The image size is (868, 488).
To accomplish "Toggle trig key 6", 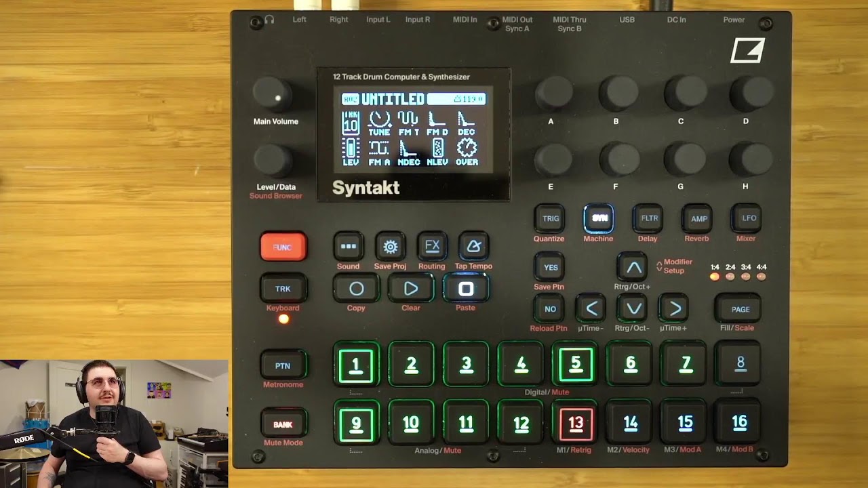I will tap(630, 365).
